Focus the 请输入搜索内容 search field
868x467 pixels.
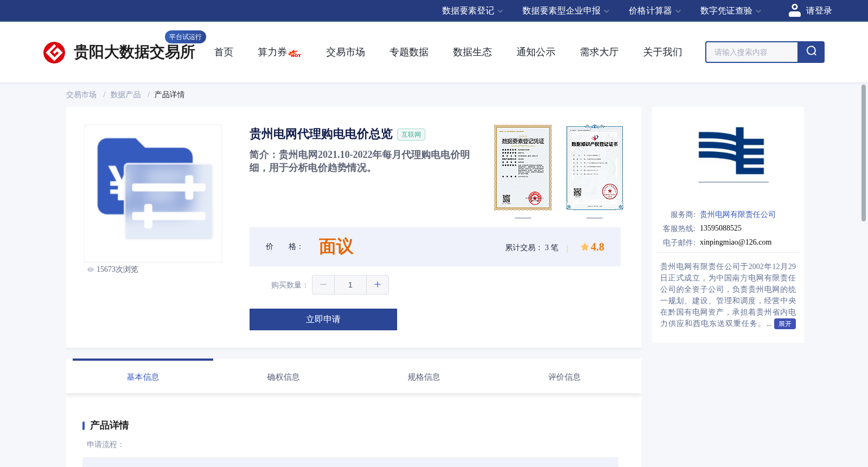pos(752,52)
